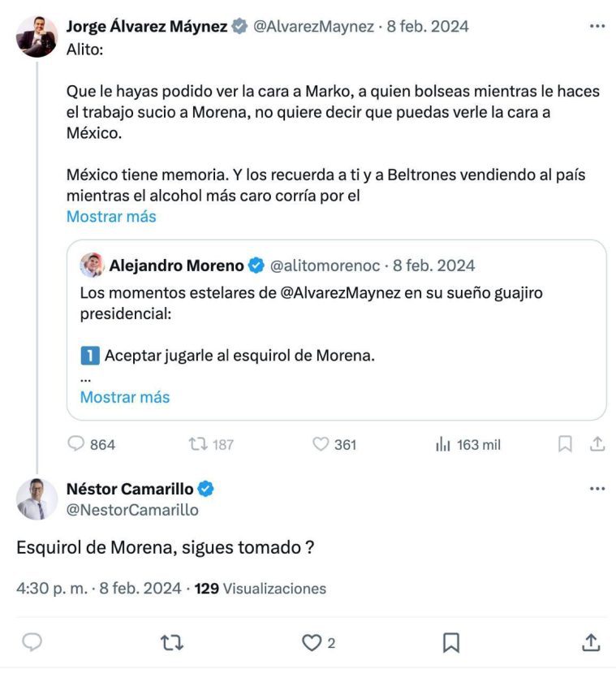View analytics showing 163 mil views

[444, 444]
